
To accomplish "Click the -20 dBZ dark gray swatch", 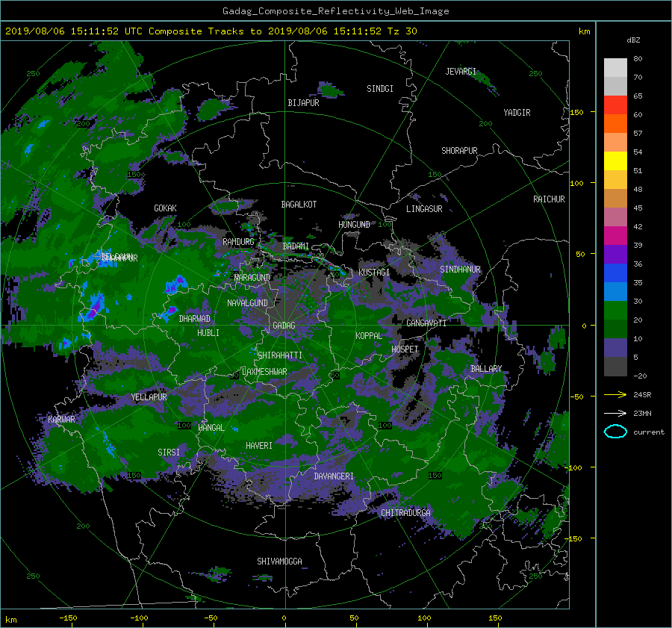I will click(615, 367).
